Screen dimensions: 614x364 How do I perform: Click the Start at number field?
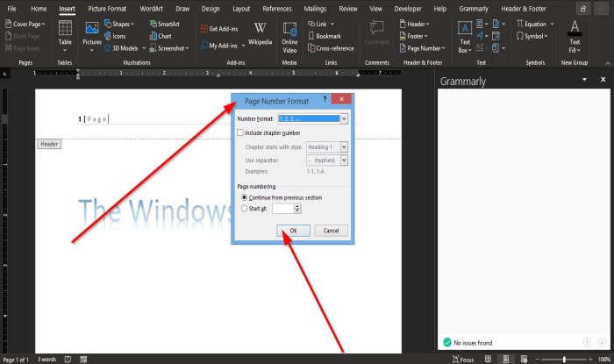pyautogui.click(x=283, y=209)
